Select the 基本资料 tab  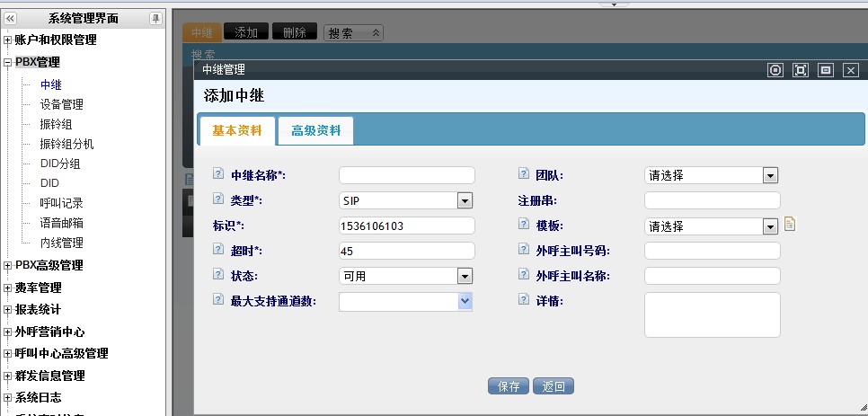point(237,131)
